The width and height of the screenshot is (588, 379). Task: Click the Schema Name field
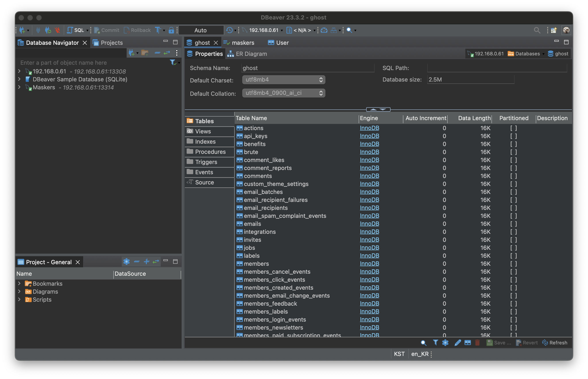(308, 68)
